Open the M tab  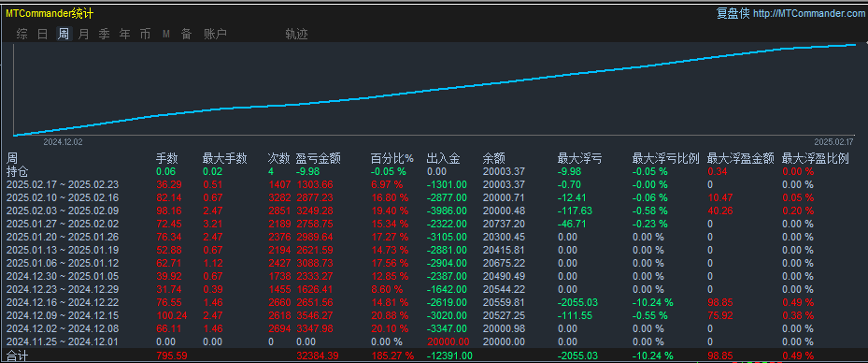point(166,35)
